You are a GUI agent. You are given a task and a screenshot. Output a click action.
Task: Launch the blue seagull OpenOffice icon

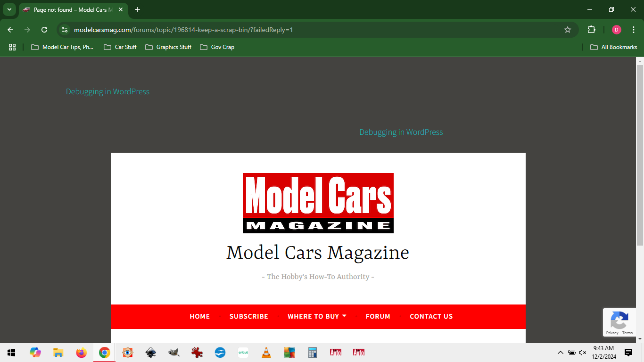220,353
